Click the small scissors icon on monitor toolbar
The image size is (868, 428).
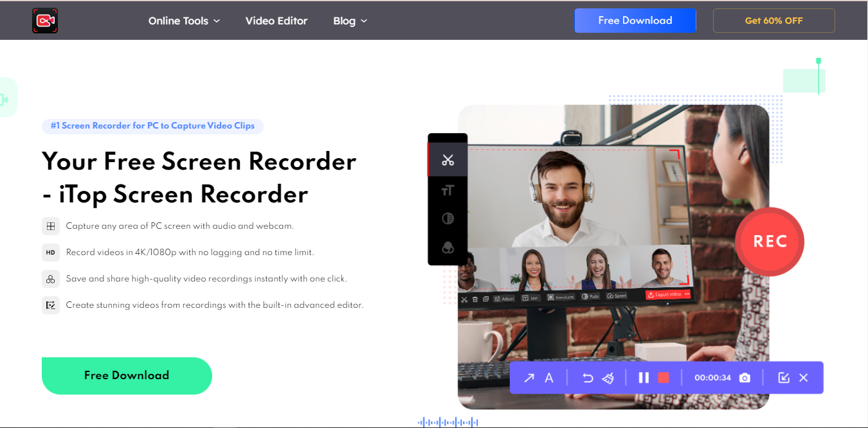(x=464, y=299)
